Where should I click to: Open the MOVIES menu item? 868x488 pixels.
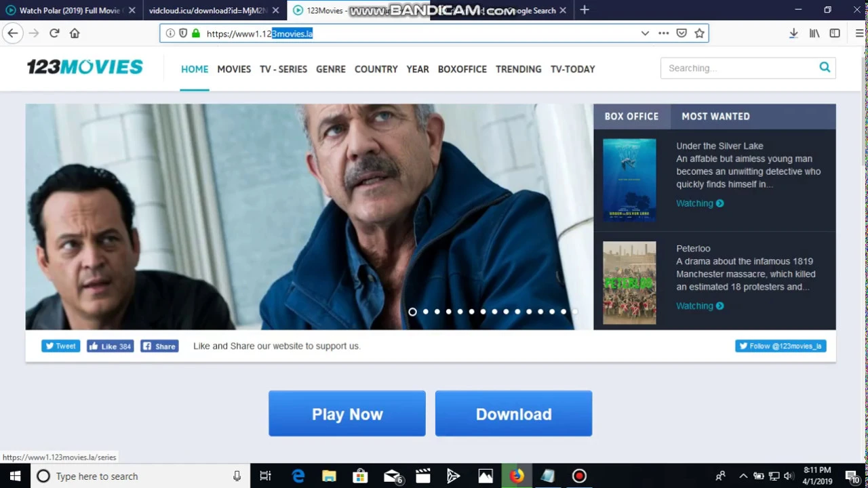click(x=234, y=69)
